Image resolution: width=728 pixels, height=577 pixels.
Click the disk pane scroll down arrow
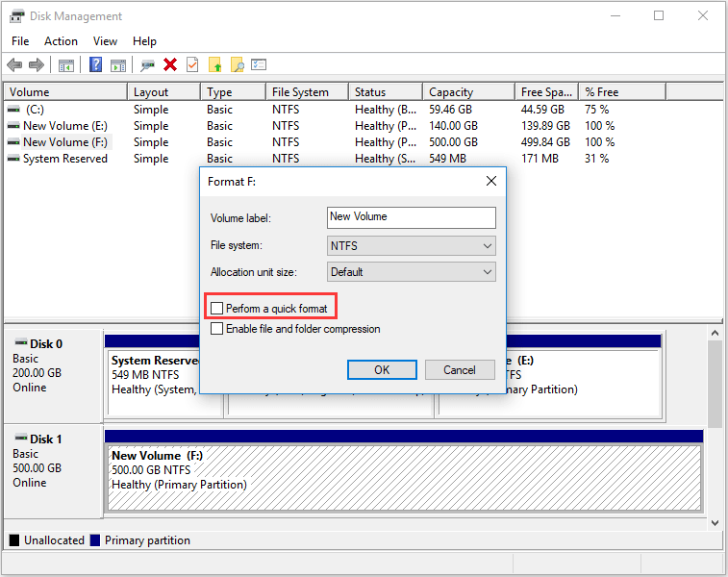point(715,523)
